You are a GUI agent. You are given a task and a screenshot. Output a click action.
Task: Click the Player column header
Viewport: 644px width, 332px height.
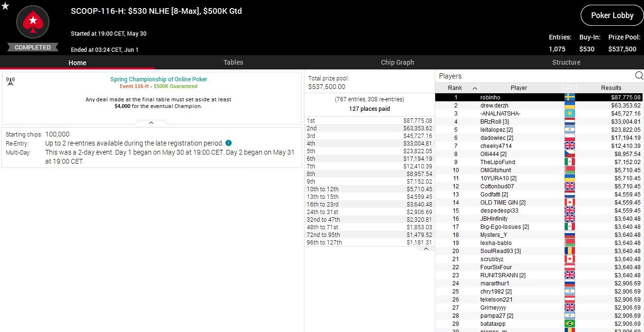(518, 88)
